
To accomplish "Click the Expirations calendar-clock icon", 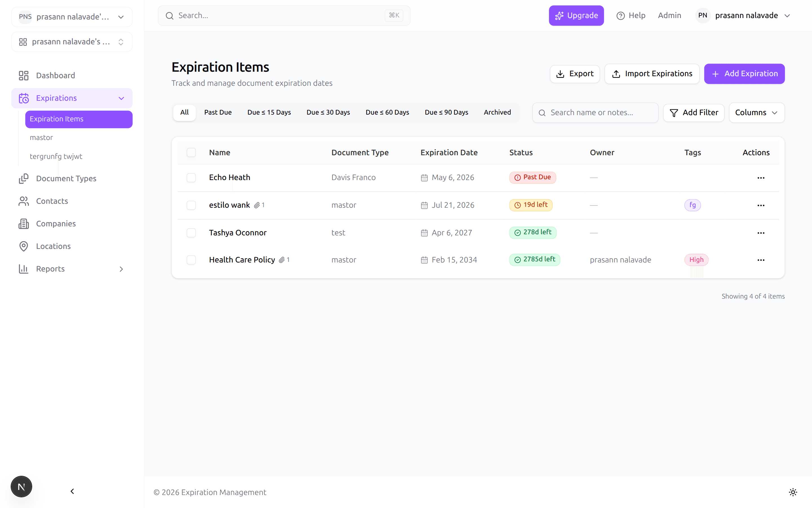I will 23,98.
